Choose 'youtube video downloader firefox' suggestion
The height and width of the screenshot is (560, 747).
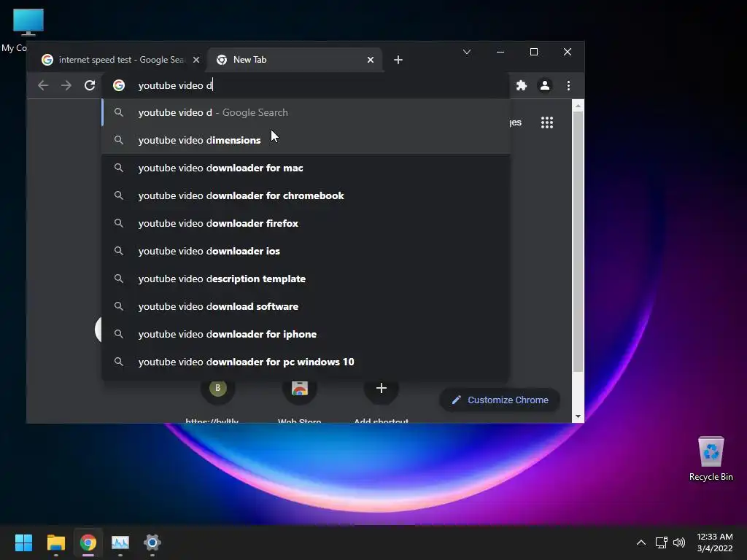(306, 223)
